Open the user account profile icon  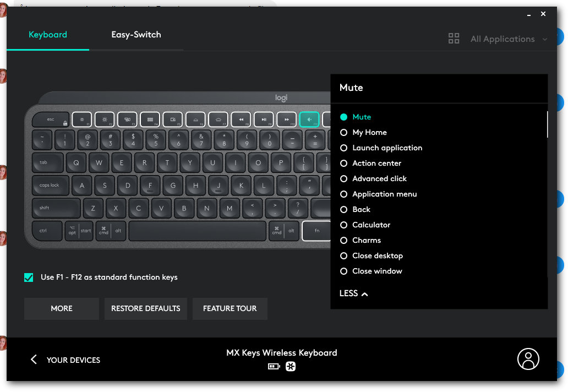point(528,359)
